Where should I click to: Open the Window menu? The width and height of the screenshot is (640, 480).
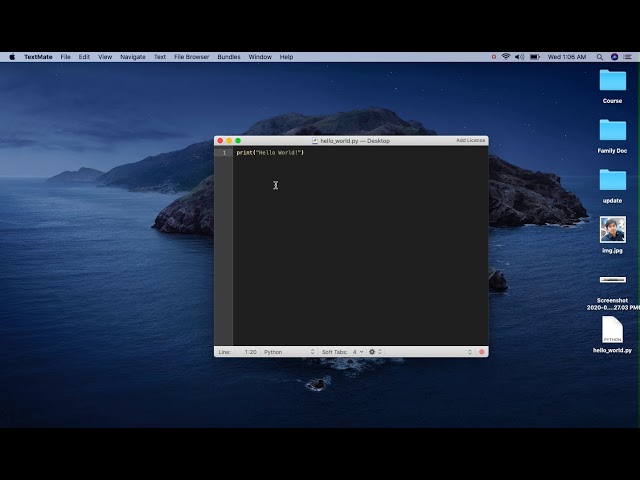pyautogui.click(x=260, y=57)
